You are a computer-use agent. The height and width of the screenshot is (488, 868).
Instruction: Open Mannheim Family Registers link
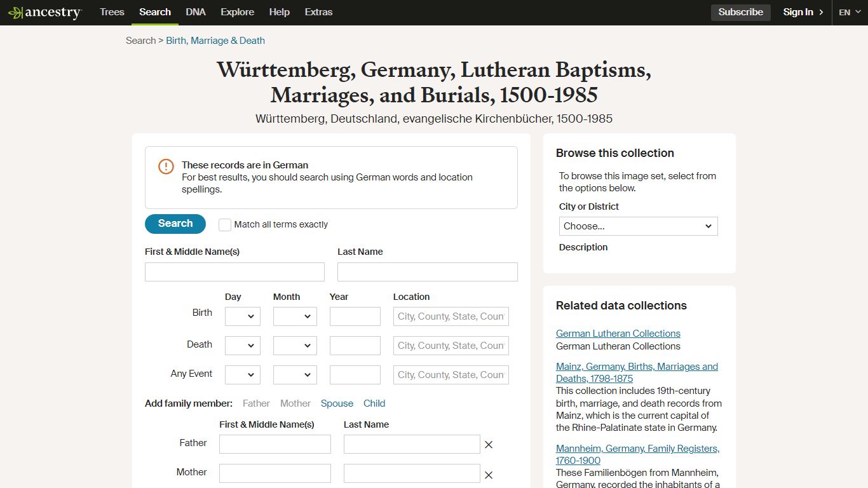pos(637,454)
